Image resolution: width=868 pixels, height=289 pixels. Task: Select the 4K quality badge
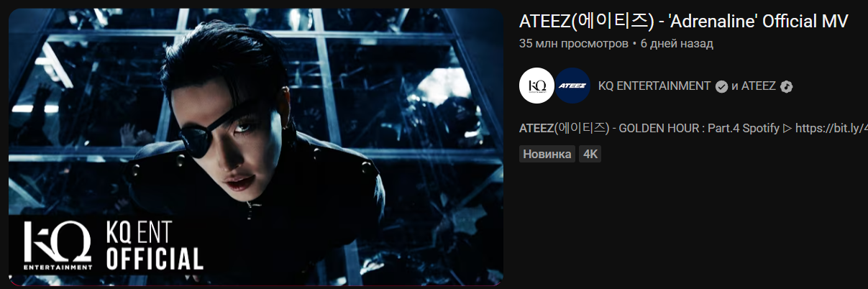[590, 154]
